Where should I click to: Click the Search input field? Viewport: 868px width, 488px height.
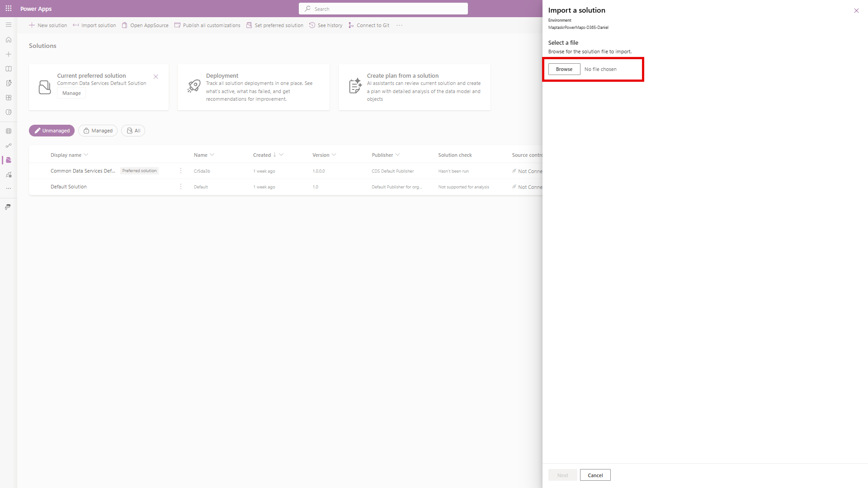pyautogui.click(x=383, y=9)
